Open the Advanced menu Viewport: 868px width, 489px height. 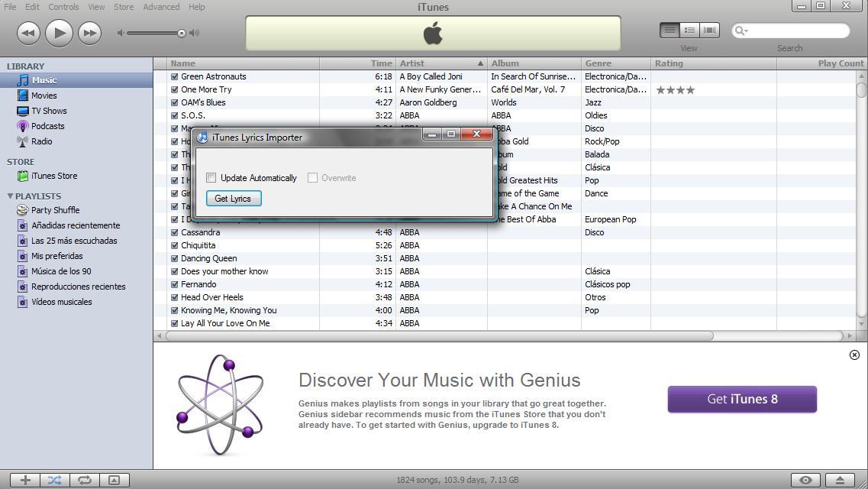click(x=161, y=6)
